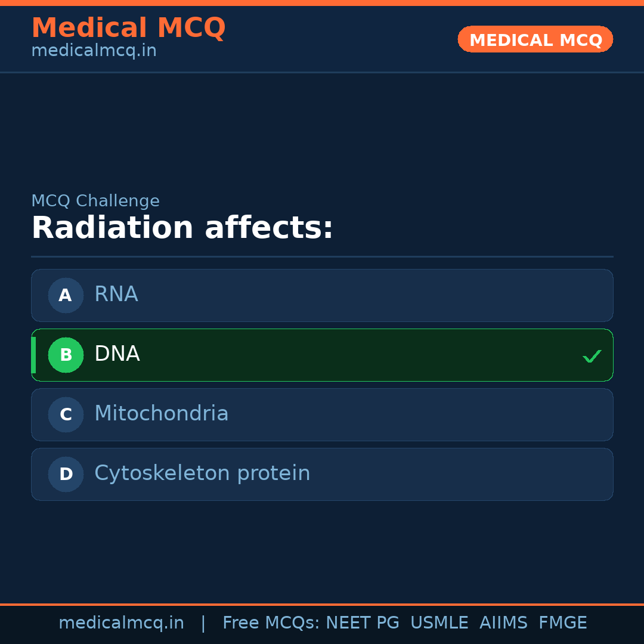Select the Cytoskeleton protein answer option
The height and width of the screenshot is (644, 644).
tap(322, 474)
